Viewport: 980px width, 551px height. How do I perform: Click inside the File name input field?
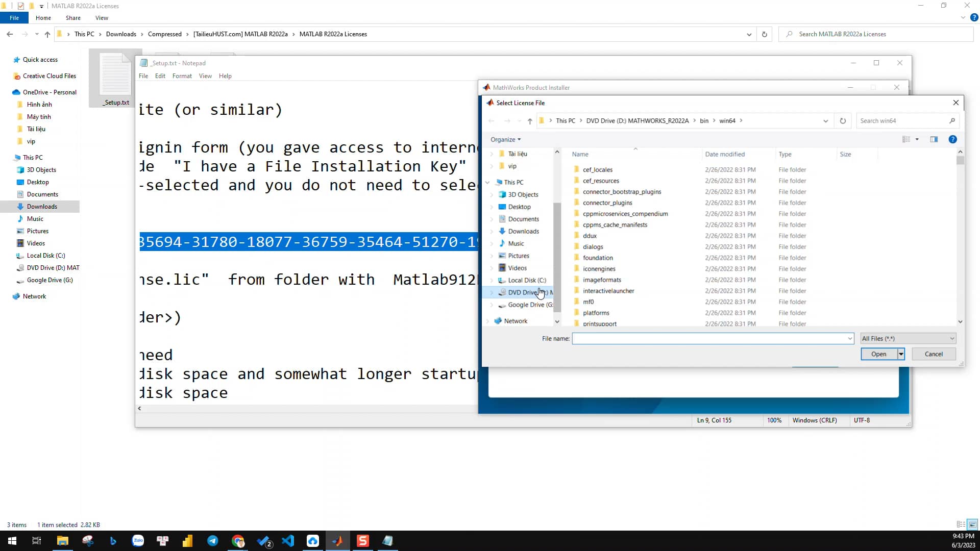[709, 338]
